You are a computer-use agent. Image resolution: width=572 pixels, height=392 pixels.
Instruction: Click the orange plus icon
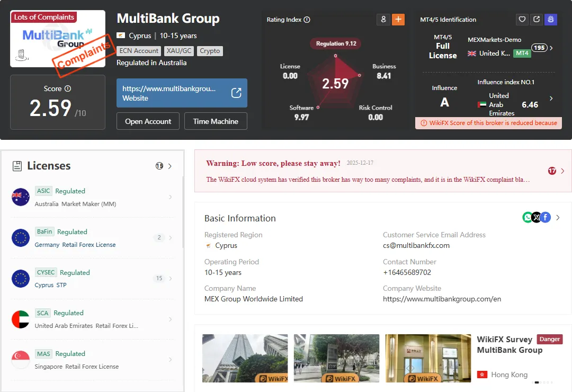point(398,20)
